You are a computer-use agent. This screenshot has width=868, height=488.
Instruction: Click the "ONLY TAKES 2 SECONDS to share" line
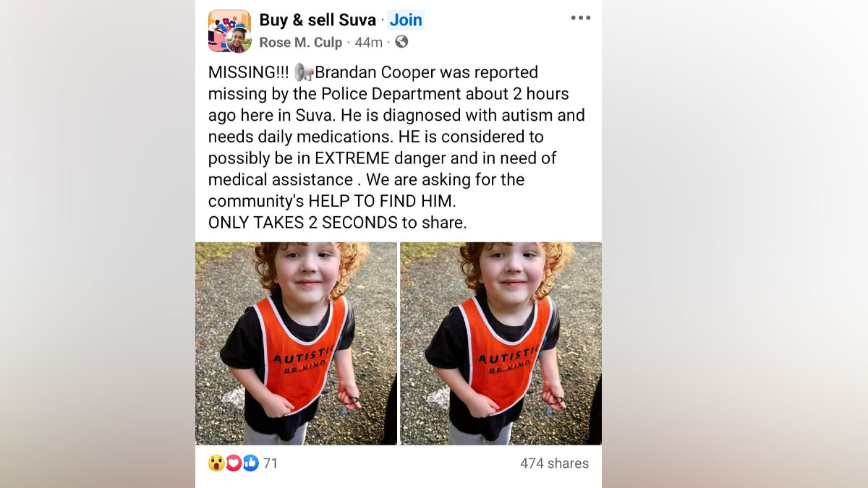(x=338, y=223)
